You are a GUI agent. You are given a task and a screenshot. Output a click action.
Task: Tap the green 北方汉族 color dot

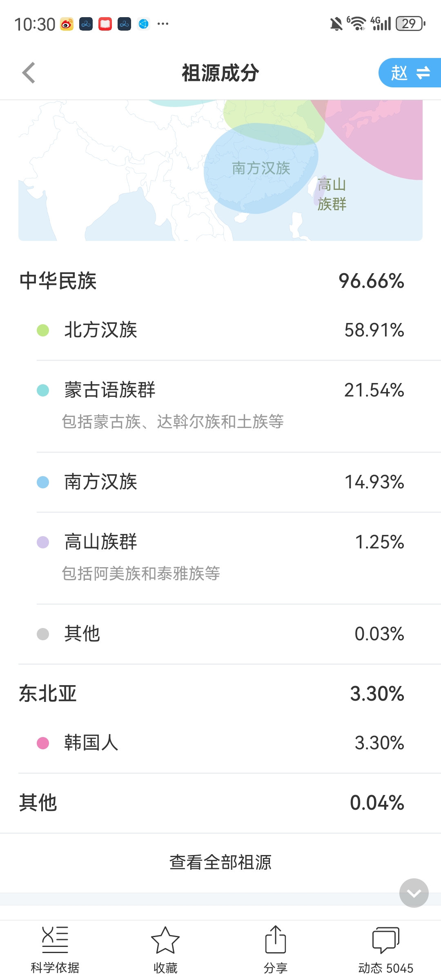pyautogui.click(x=43, y=330)
